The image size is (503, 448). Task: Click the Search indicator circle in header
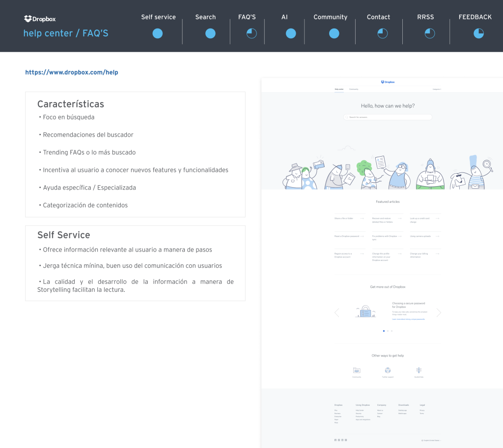tap(210, 33)
